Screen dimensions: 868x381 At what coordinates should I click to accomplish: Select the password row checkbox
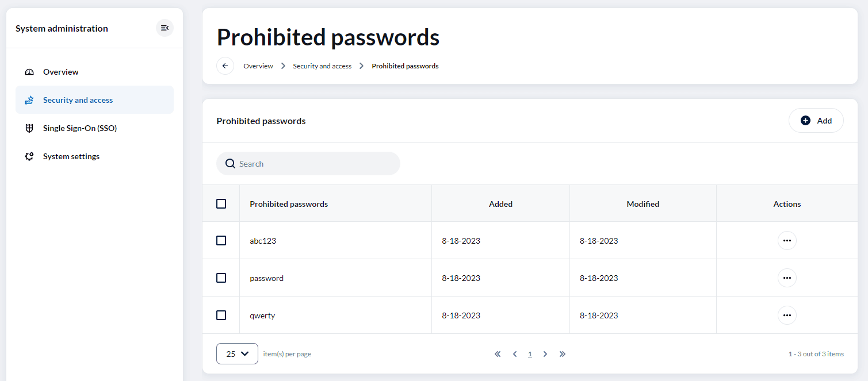[221, 278]
